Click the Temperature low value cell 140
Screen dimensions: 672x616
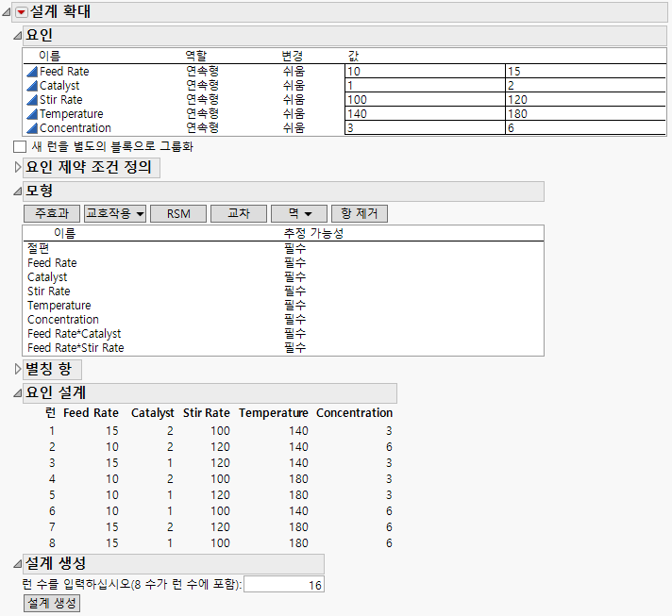click(x=425, y=113)
